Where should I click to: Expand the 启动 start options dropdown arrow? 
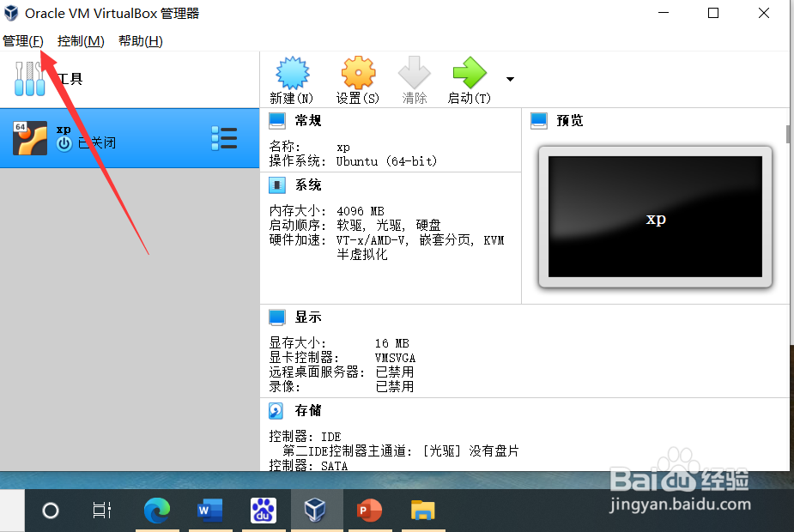(x=510, y=79)
